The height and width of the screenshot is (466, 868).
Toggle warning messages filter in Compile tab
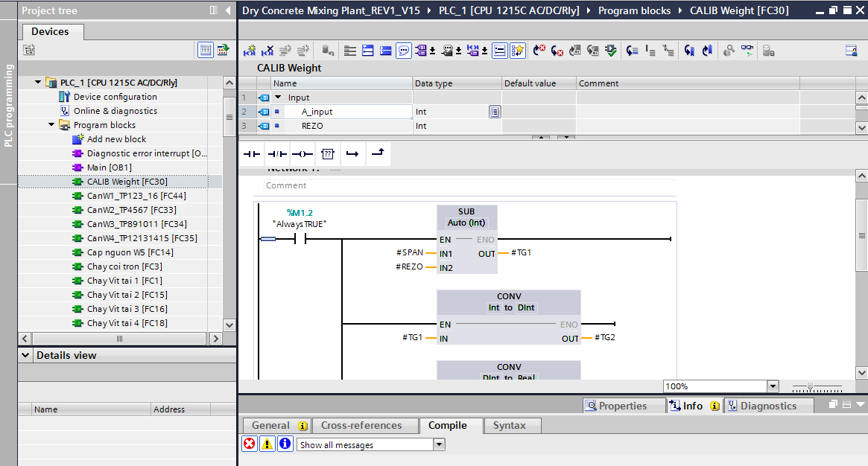click(x=267, y=444)
